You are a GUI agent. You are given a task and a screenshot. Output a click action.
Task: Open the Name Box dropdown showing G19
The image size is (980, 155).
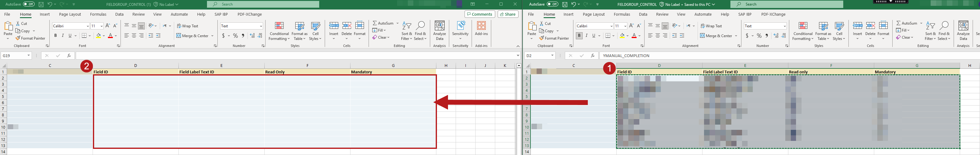point(29,56)
